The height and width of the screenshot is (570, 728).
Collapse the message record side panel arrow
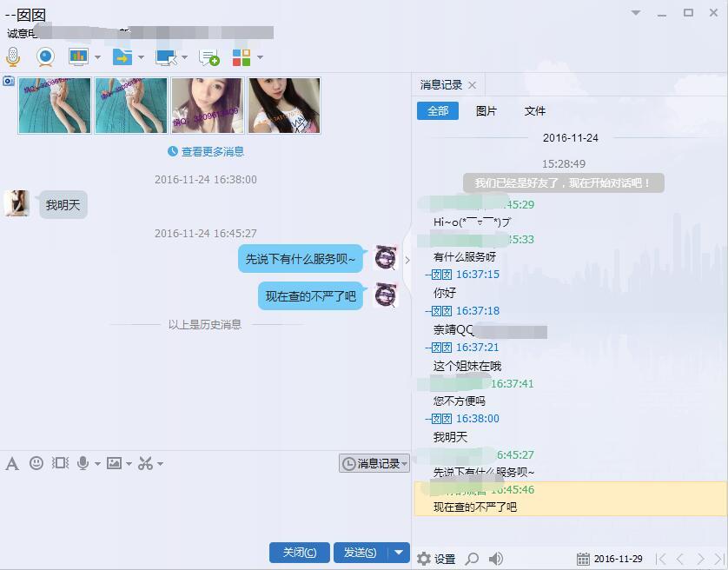pyautogui.click(x=407, y=260)
